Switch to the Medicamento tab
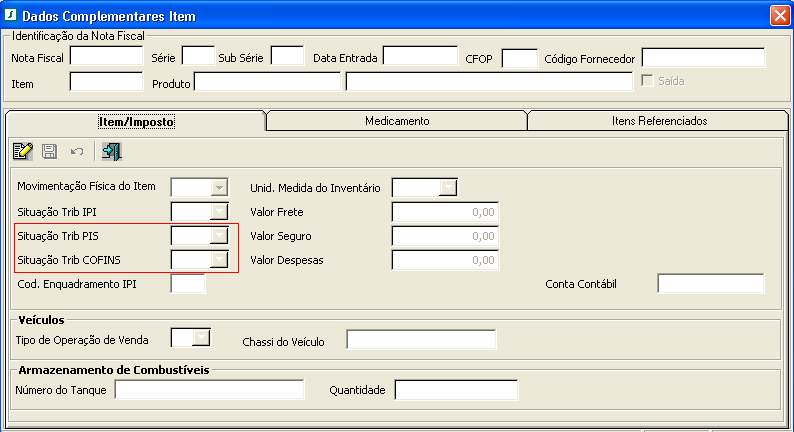The height and width of the screenshot is (432, 794). tap(397, 121)
